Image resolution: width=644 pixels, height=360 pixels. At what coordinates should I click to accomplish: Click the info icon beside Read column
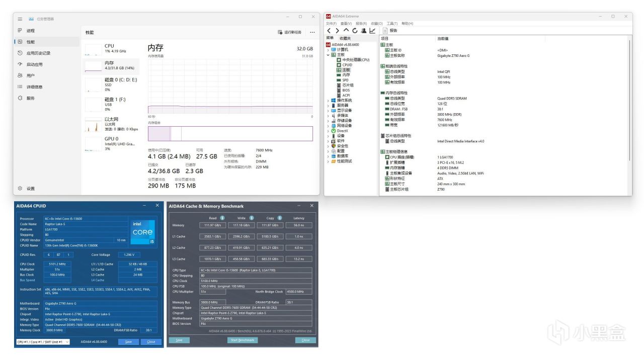coord(223,218)
